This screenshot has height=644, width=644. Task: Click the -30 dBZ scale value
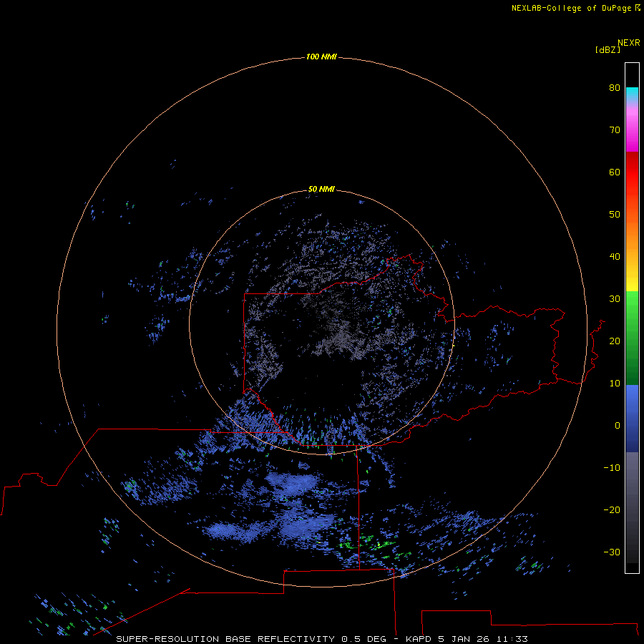pyautogui.click(x=612, y=552)
